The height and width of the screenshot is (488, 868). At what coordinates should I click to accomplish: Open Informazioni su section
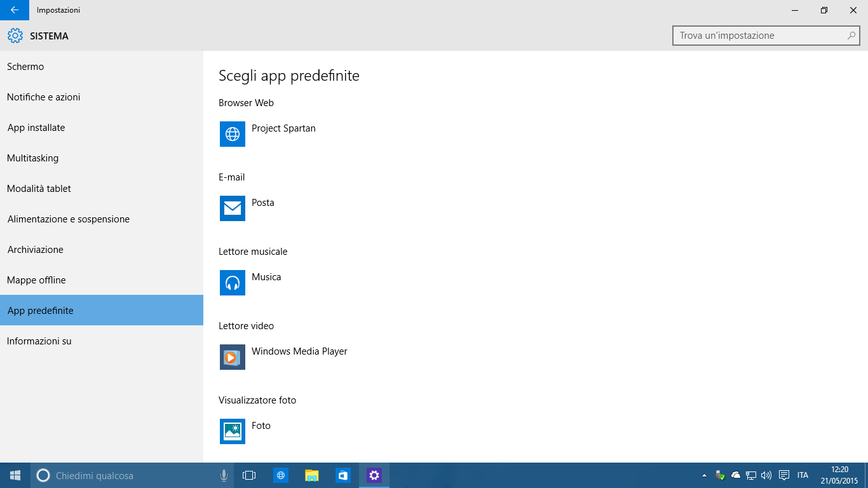[102, 341]
